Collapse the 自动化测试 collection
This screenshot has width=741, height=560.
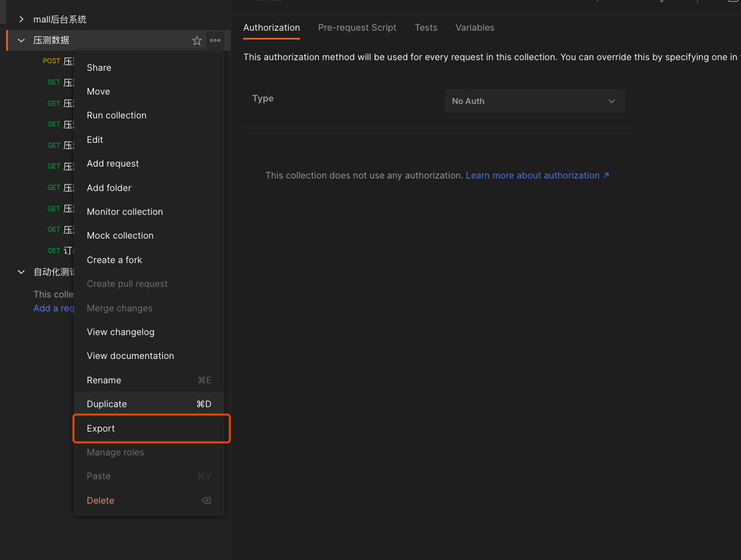point(21,272)
